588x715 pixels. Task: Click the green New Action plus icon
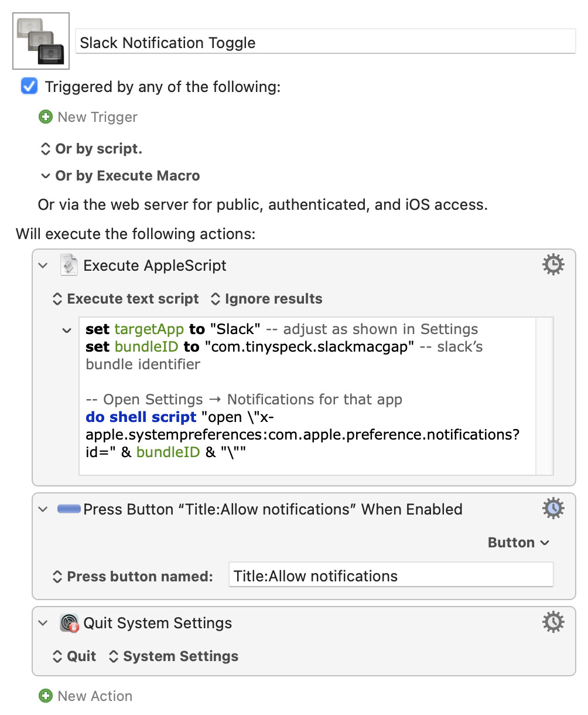tap(45, 696)
